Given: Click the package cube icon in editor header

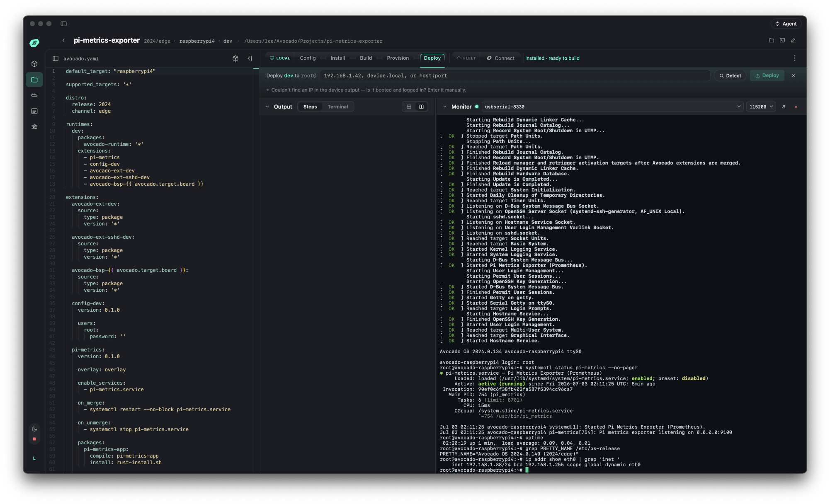Looking at the screenshot, I should click(235, 58).
